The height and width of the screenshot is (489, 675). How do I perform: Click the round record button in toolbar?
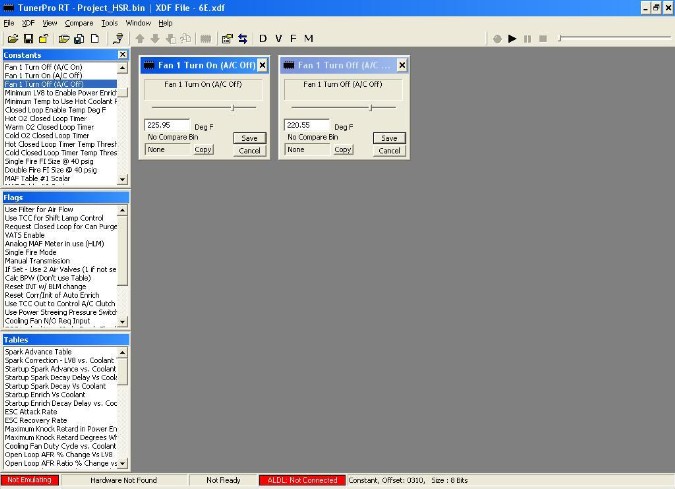click(497, 39)
